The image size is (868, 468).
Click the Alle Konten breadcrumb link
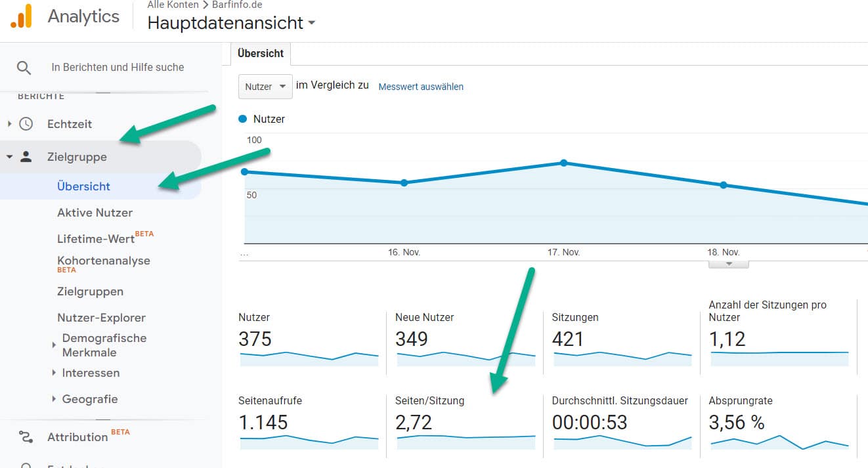click(173, 5)
